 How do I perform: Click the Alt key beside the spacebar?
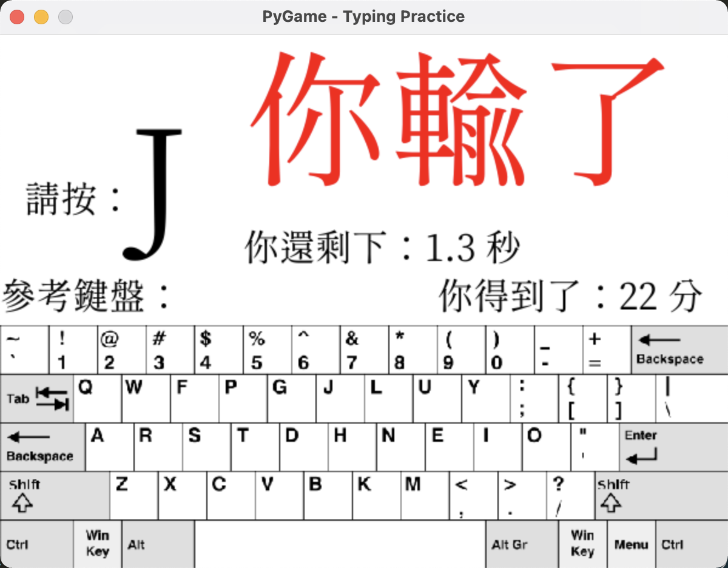158,544
